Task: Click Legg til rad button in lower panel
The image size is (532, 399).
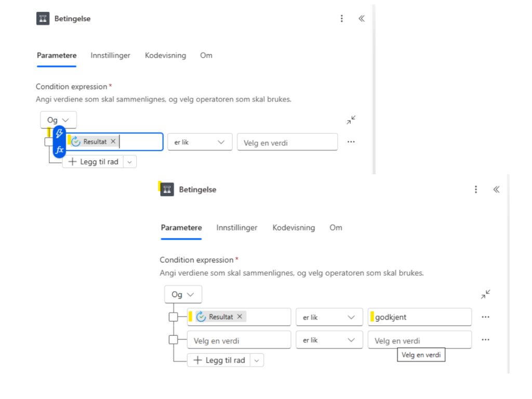Action: (x=219, y=360)
